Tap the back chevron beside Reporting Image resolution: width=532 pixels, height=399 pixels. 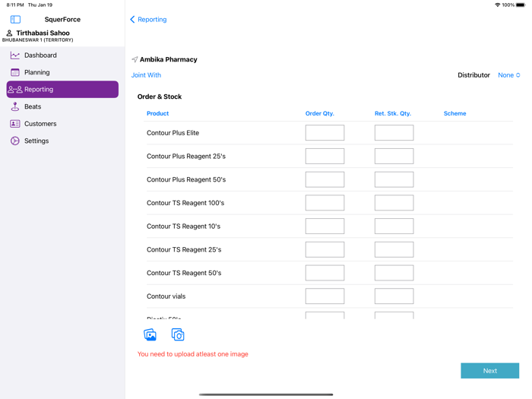[x=132, y=19]
